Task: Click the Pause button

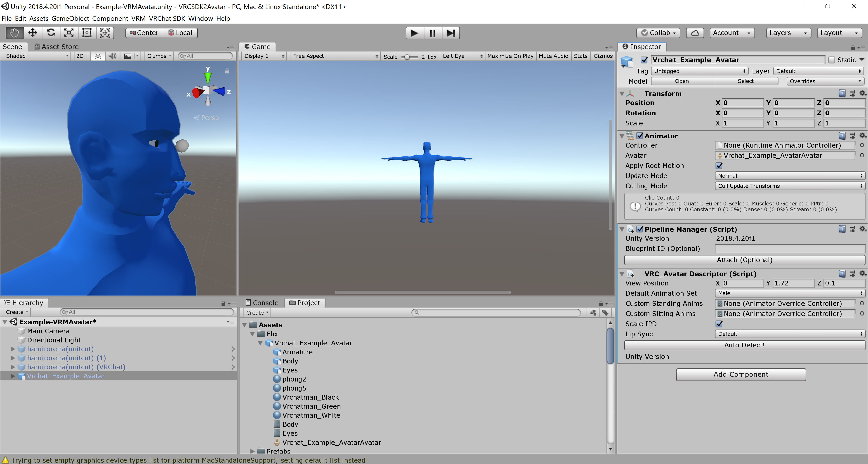Action: (x=432, y=33)
